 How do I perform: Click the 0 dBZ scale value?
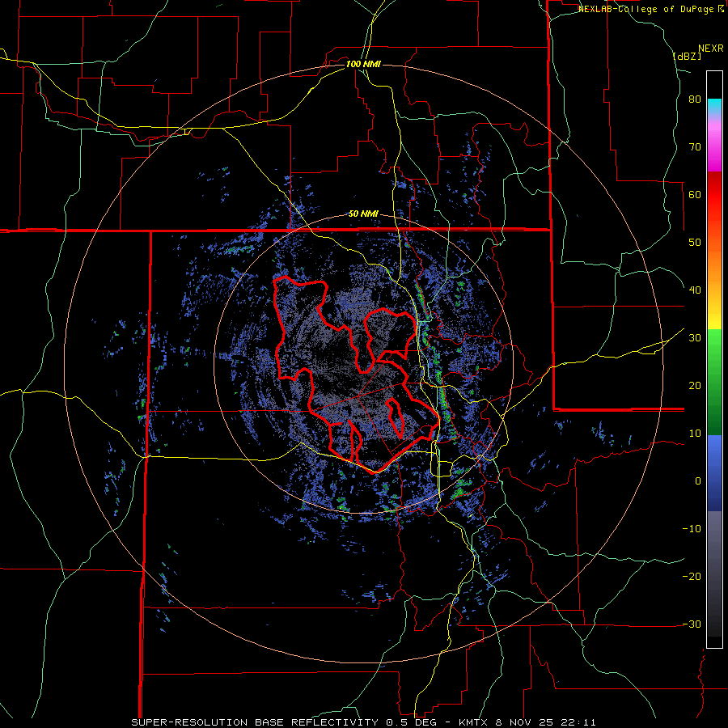pos(698,481)
